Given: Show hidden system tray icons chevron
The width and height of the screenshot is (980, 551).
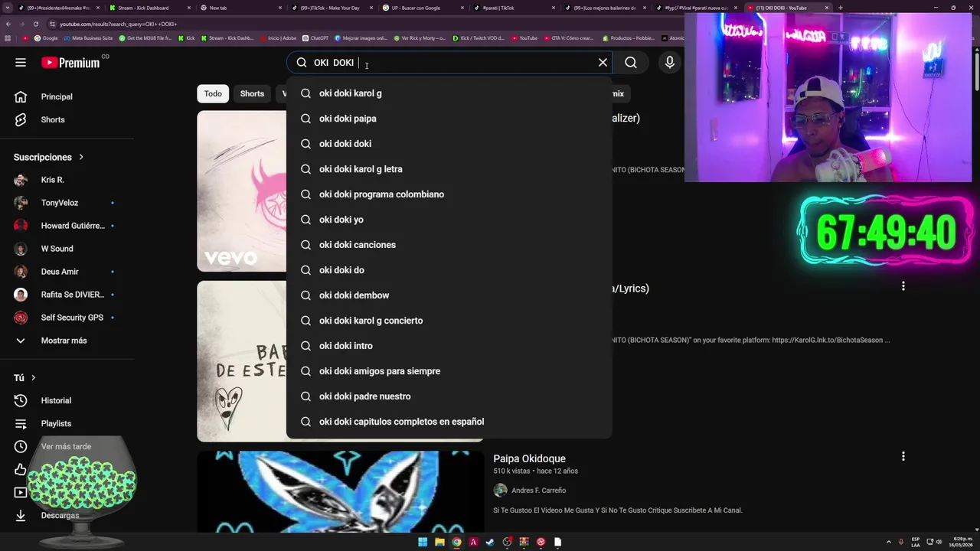Looking at the screenshot, I should click(x=889, y=542).
